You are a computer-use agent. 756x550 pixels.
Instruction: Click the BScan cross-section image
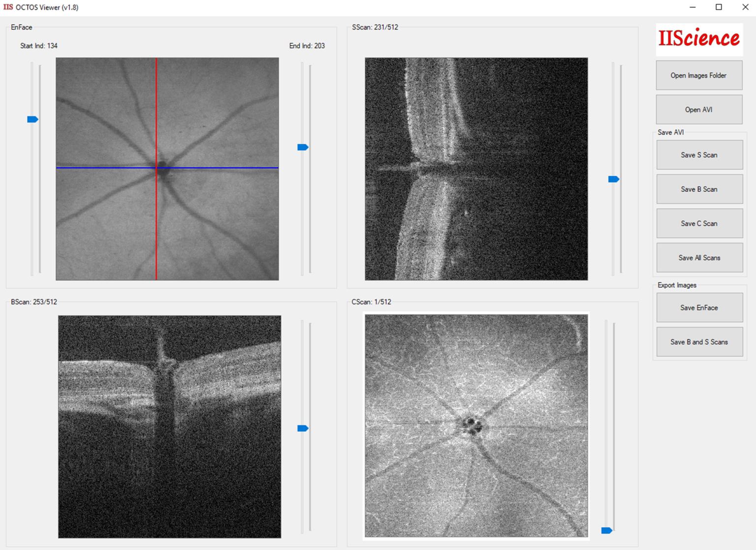(x=169, y=427)
